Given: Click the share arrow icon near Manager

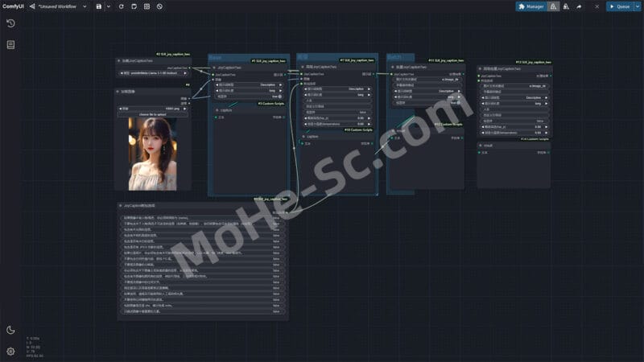Looking at the screenshot, I should [x=579, y=6].
